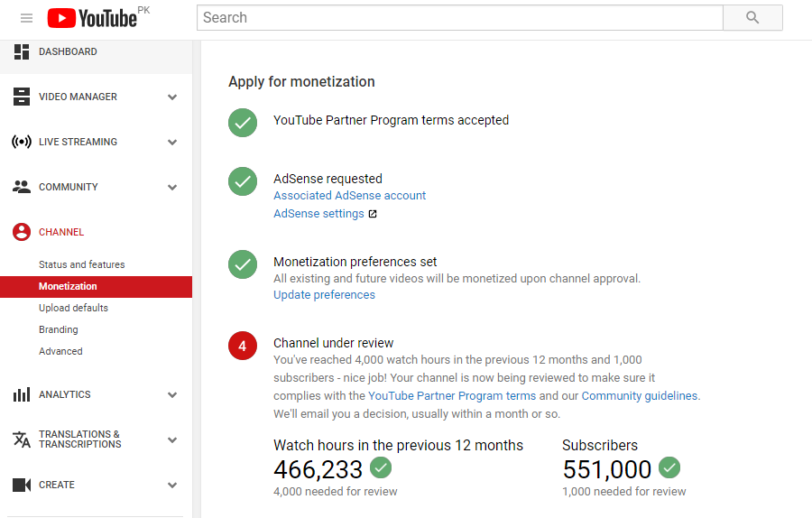812x518 pixels.
Task: Expand the Live Streaming chevron
Action: tap(172, 142)
